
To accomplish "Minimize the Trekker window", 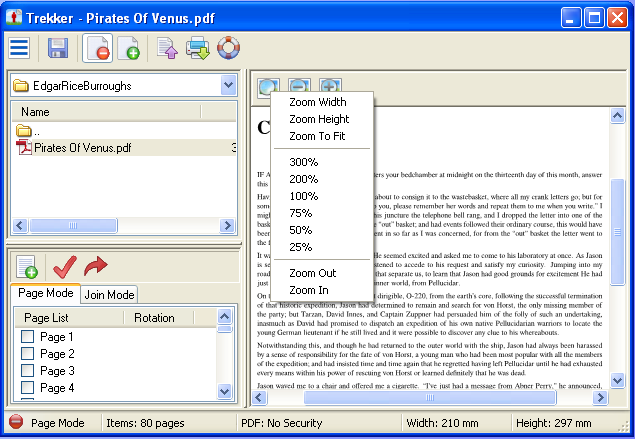I will (571, 18).
